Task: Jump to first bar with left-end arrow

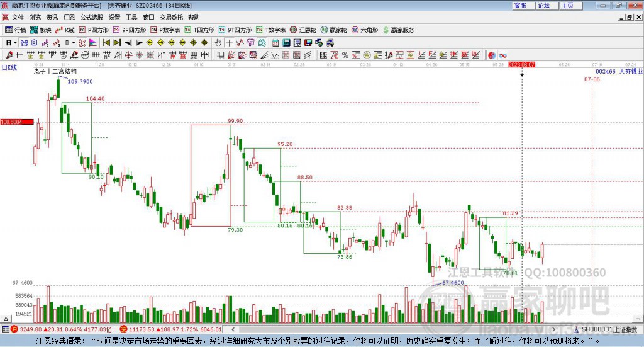Action: [106, 43]
